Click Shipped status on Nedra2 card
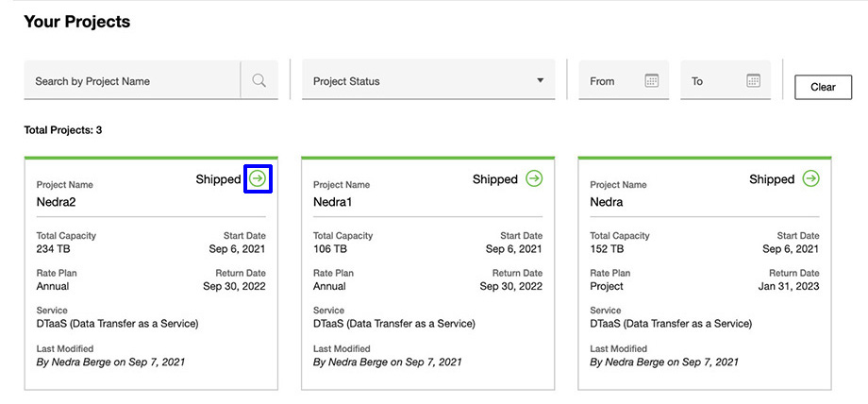Viewport: 868px width, 404px height. point(218,179)
